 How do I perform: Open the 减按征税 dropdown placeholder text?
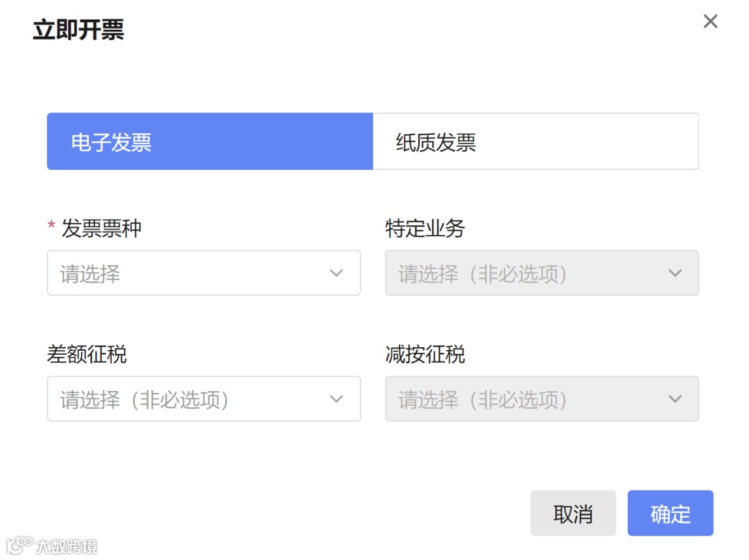click(x=483, y=399)
